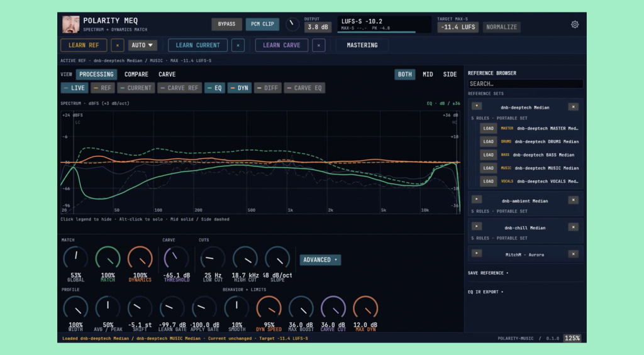
Task: Toggle the REF curve legend
Action: (103, 88)
